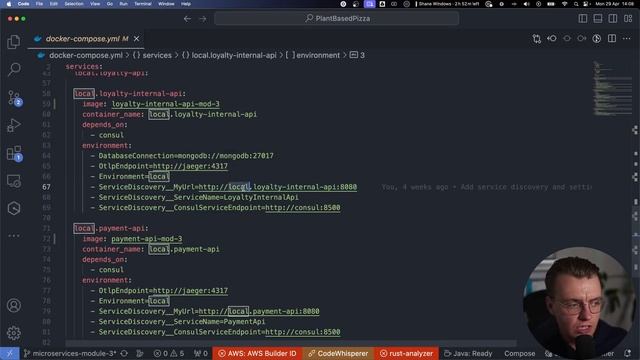Image resolution: width=640 pixels, height=360 pixels.
Task: Click line number 67 in gutter
Action: [x=47, y=187]
